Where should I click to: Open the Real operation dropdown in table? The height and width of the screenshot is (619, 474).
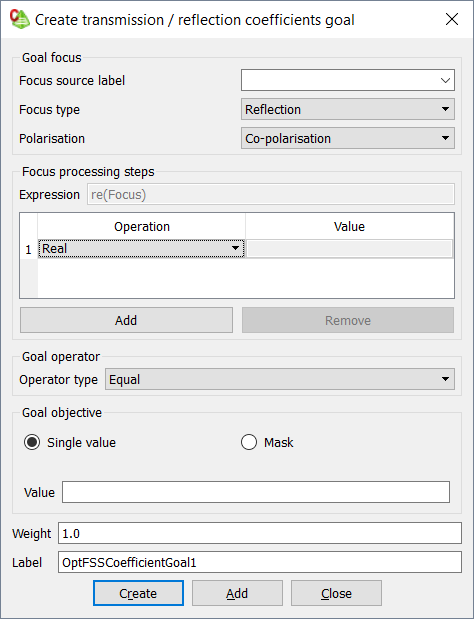coord(141,249)
